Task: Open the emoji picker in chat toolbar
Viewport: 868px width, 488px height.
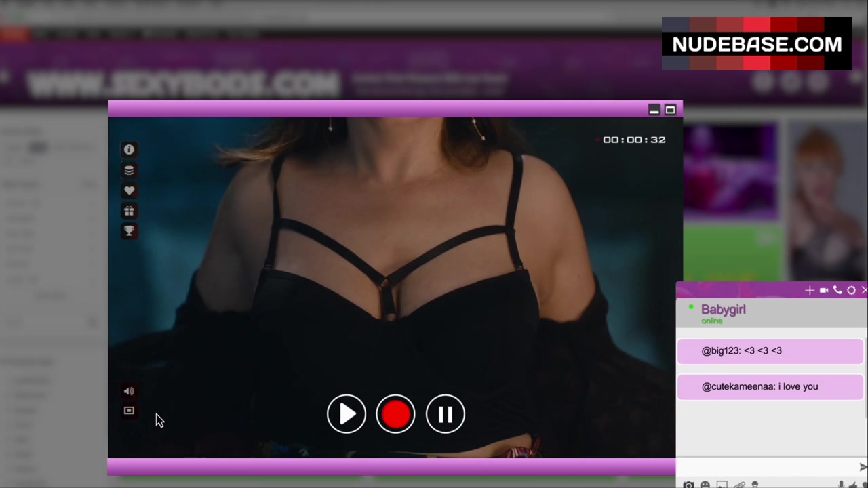Action: click(x=705, y=485)
